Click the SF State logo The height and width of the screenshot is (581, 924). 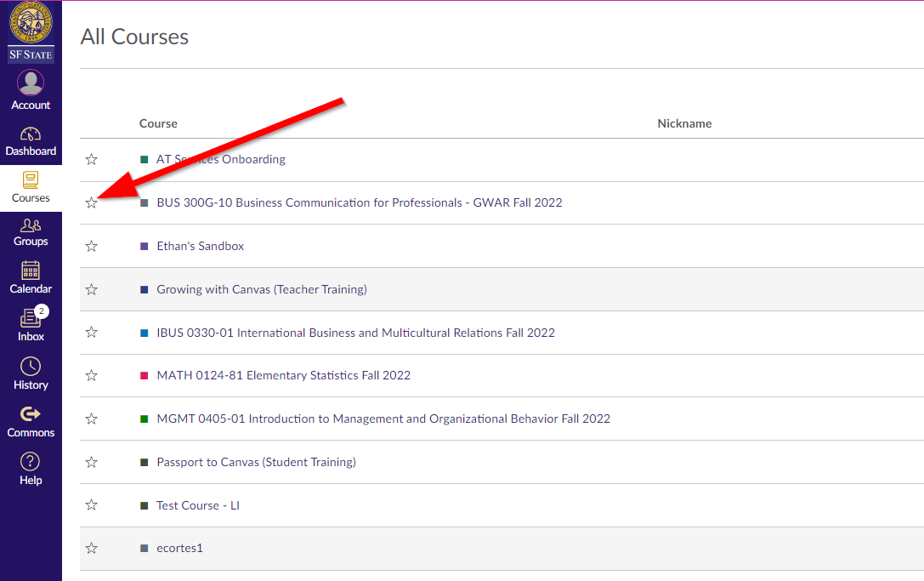pos(31,32)
